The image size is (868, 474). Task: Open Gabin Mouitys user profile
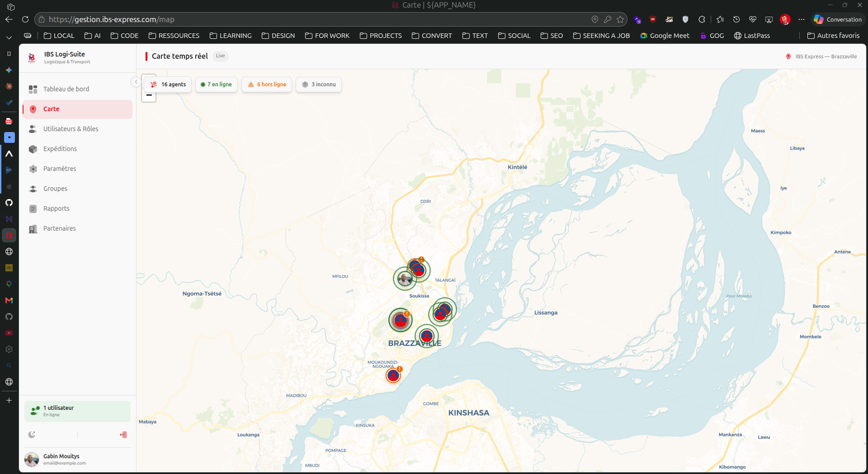[78, 459]
